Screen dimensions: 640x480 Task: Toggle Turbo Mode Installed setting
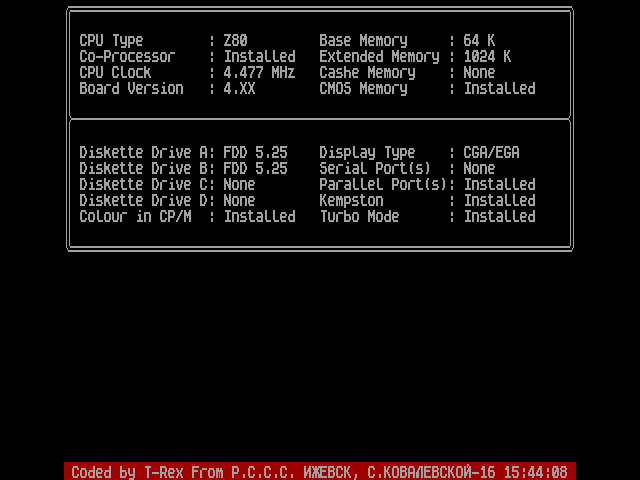(499, 217)
